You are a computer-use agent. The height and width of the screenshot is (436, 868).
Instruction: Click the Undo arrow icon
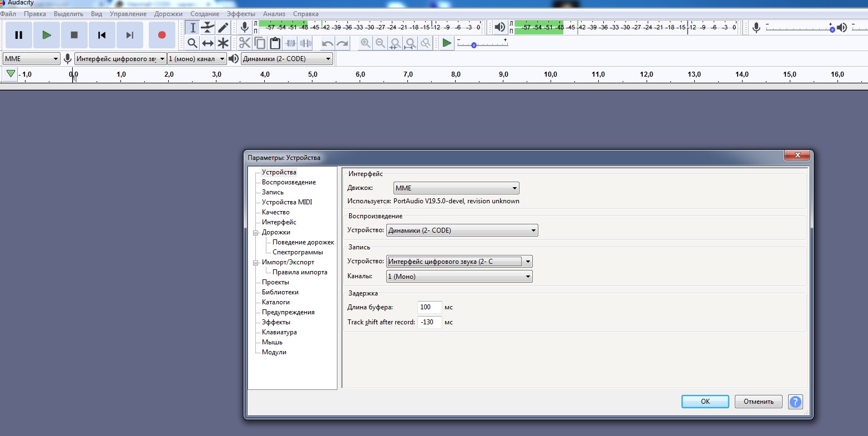[327, 43]
